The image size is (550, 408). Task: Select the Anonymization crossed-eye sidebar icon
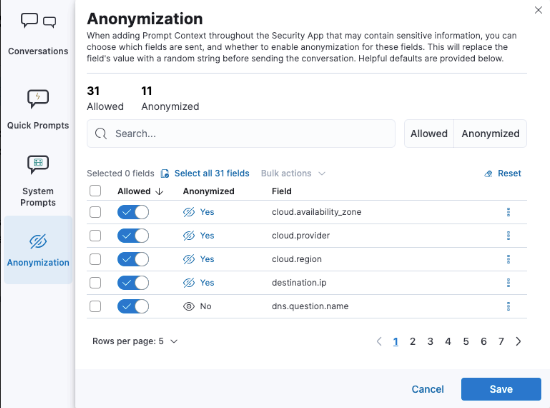pos(38,241)
